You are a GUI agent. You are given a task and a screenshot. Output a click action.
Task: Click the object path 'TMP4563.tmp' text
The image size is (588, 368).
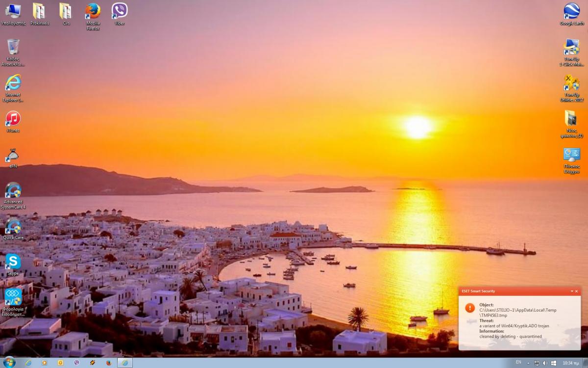click(x=494, y=315)
